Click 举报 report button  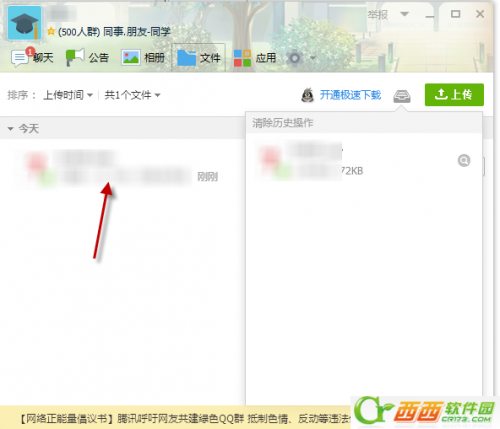point(378,15)
